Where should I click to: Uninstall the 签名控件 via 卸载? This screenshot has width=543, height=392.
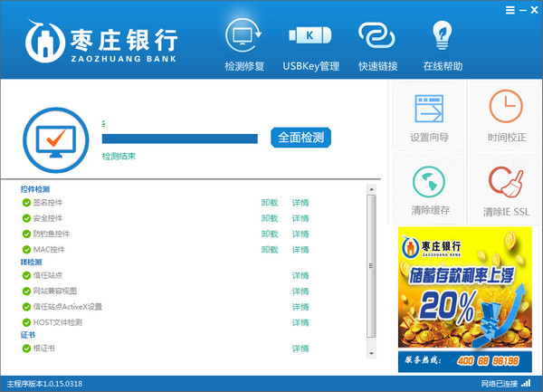[x=270, y=203]
